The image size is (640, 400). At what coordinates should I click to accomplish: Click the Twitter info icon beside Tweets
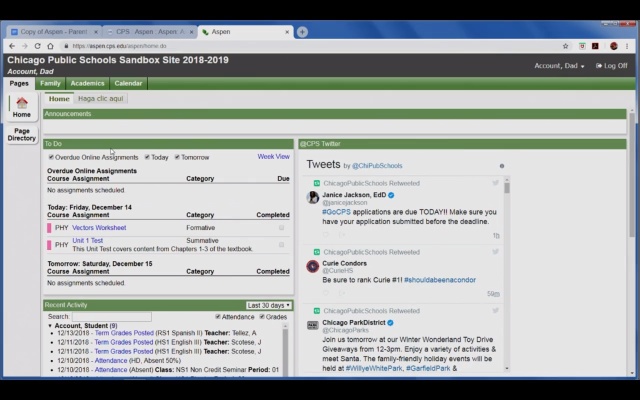[502, 166]
